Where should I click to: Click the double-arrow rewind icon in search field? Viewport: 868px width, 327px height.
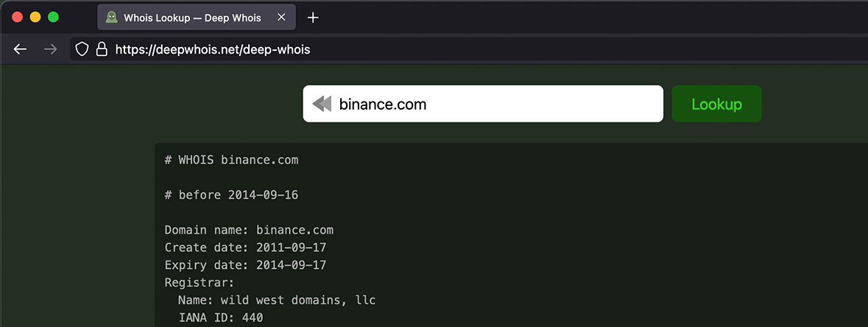[x=322, y=104]
